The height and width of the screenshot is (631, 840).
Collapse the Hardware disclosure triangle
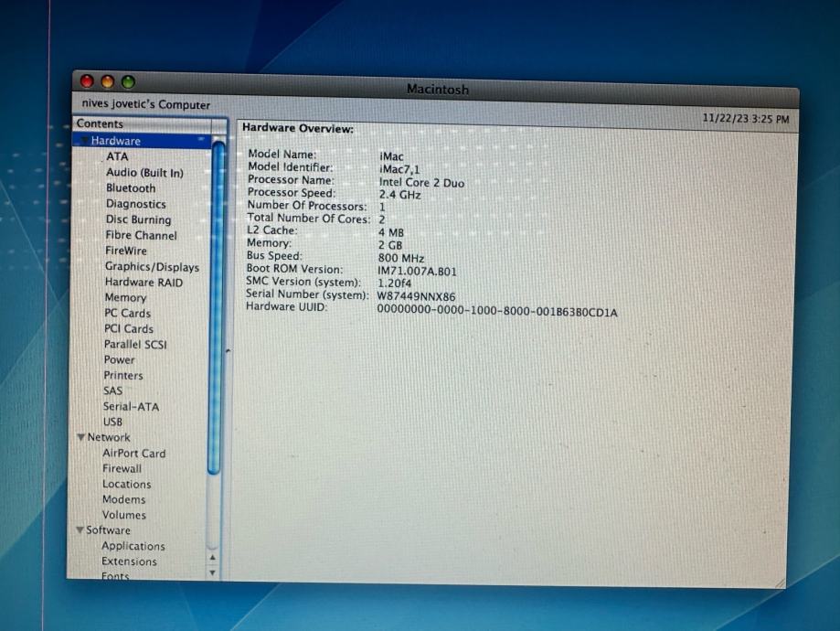(84, 141)
